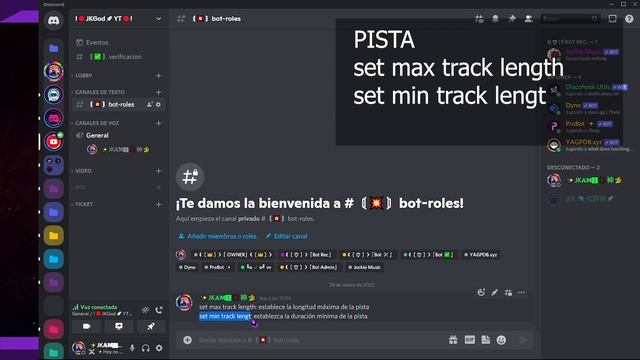The height and width of the screenshot is (360, 640).
Task: Create channel in CANALES DE TEXTO
Action: coord(158,92)
